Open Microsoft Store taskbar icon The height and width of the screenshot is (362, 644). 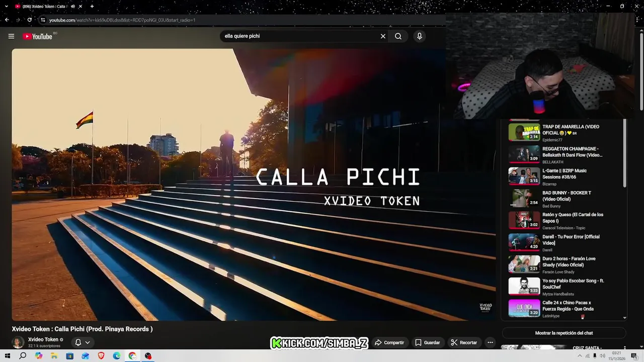(x=70, y=356)
